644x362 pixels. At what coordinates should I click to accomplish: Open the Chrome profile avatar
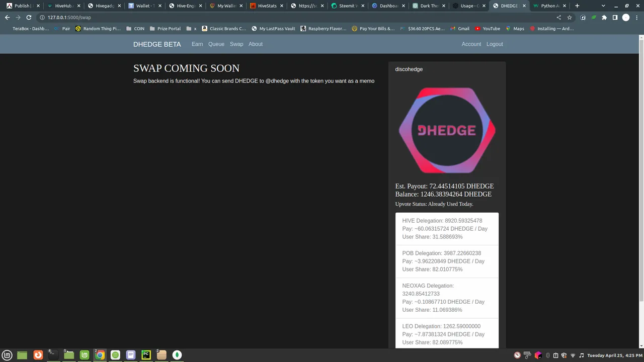coord(626,17)
